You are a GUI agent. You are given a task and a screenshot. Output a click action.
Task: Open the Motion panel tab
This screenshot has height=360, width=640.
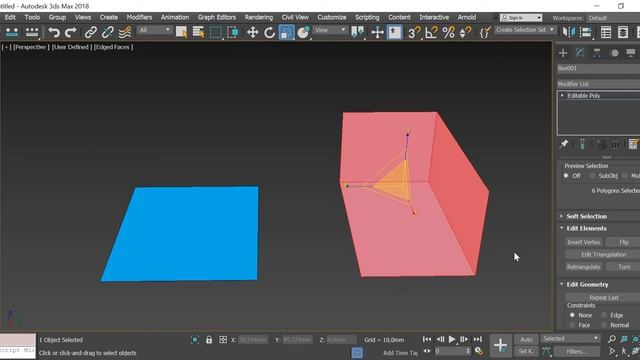coord(614,53)
